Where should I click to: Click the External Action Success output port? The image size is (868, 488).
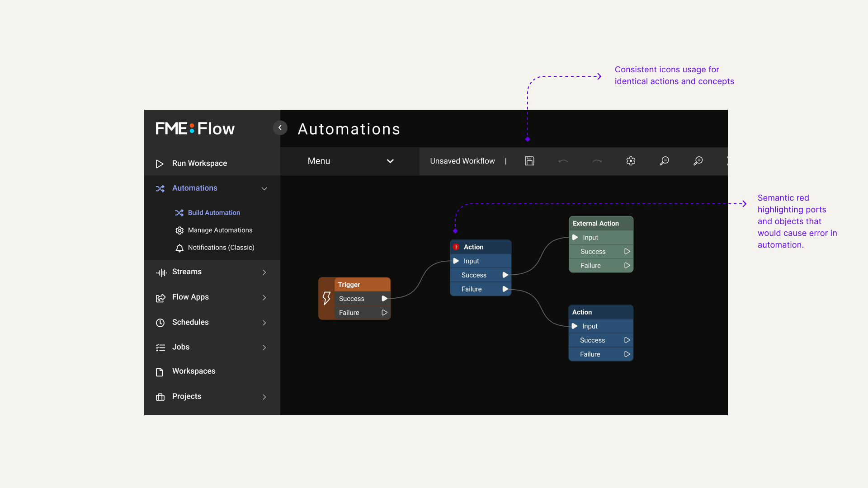click(627, 252)
